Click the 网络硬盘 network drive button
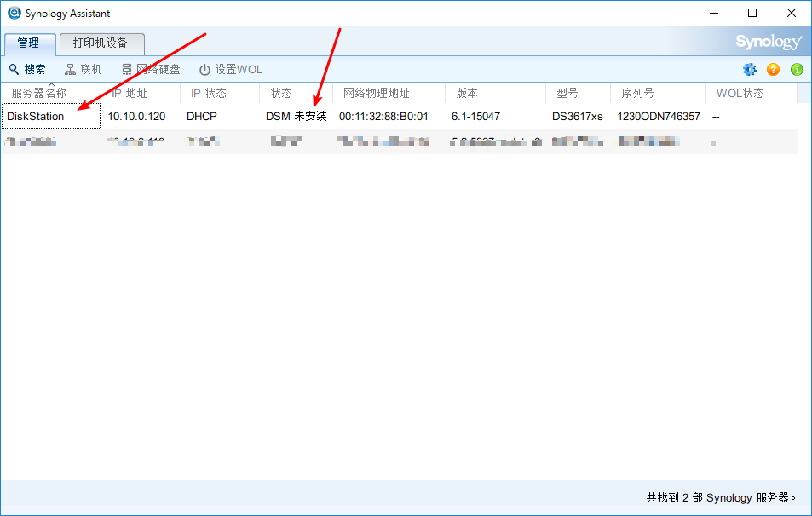The image size is (812, 516). [x=151, y=69]
